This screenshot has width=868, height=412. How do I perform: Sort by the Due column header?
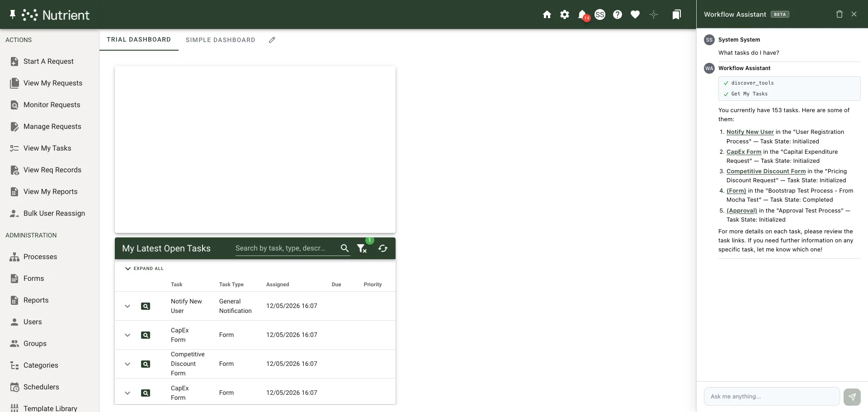point(336,284)
